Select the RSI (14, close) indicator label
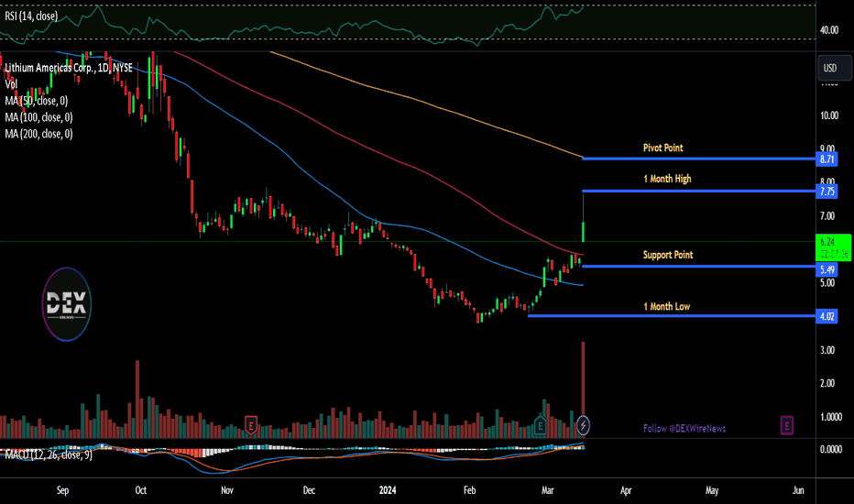The image size is (854, 504). click(x=31, y=16)
